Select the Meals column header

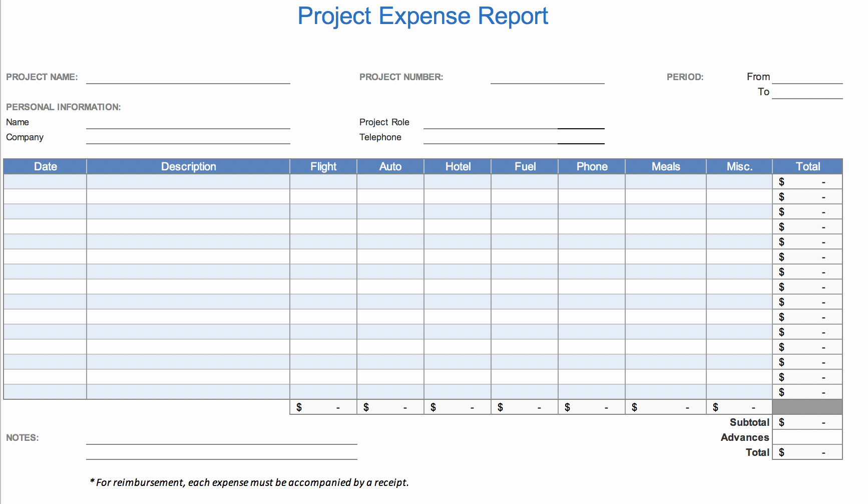666,166
